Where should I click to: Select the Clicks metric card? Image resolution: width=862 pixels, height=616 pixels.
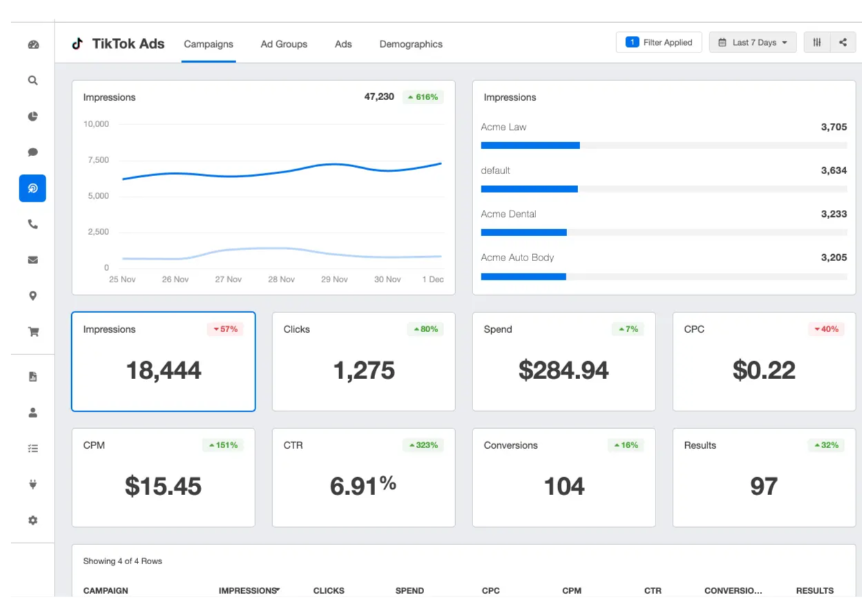pyautogui.click(x=363, y=362)
